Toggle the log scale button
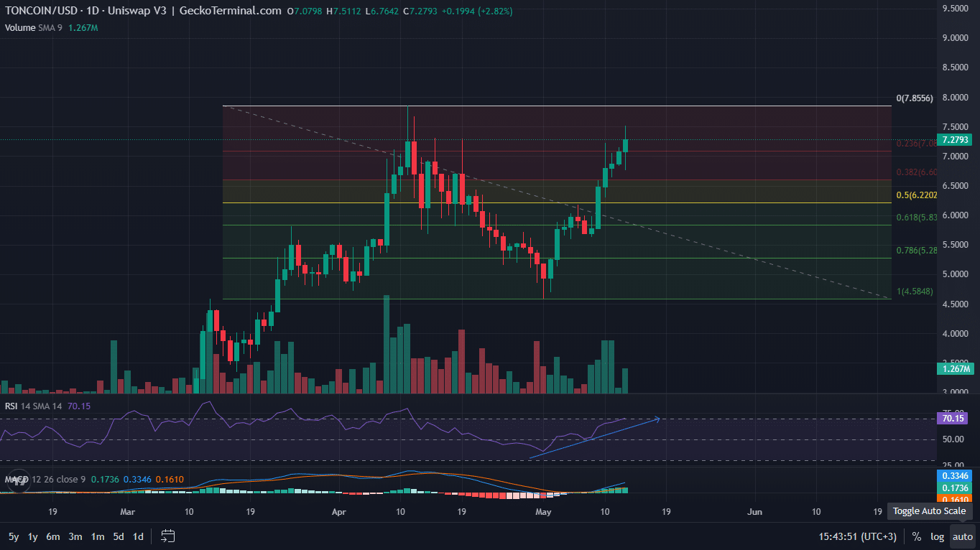 click(938, 536)
